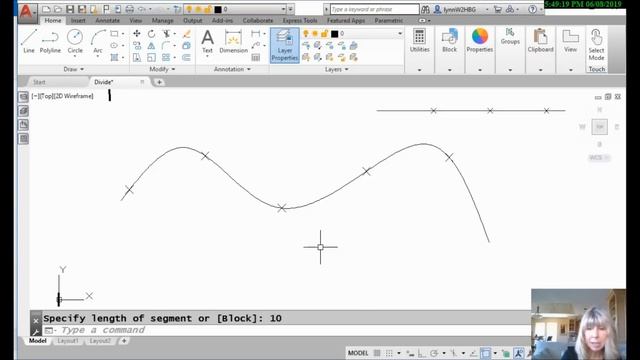This screenshot has height=360, width=640.
Task: Toggle layer on/off lightbulb in Layers panel
Action: point(306,33)
